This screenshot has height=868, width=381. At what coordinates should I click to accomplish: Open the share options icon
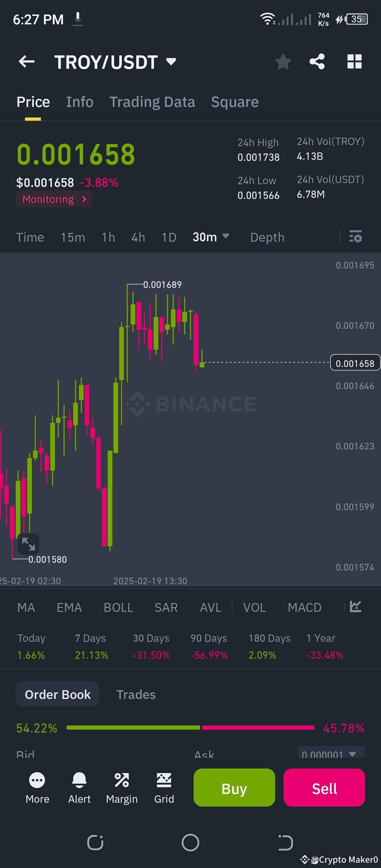(x=317, y=61)
